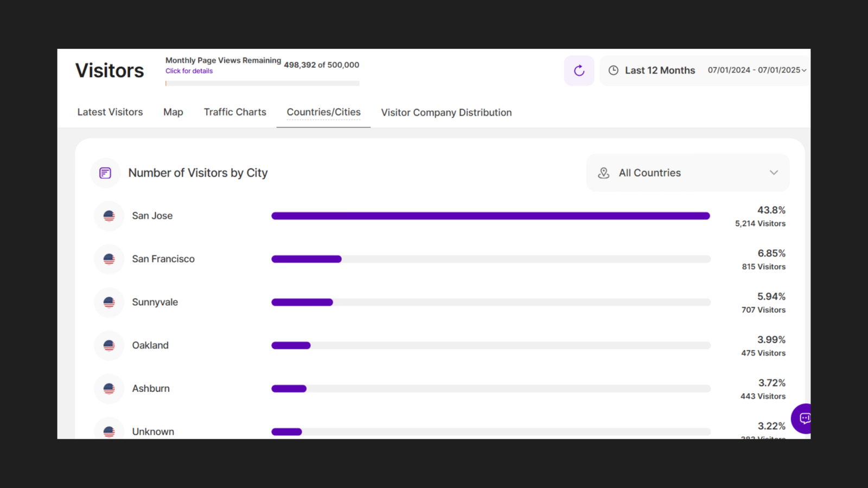Screen dimensions: 868x488
Task: Click the refresh data icon
Action: point(578,70)
